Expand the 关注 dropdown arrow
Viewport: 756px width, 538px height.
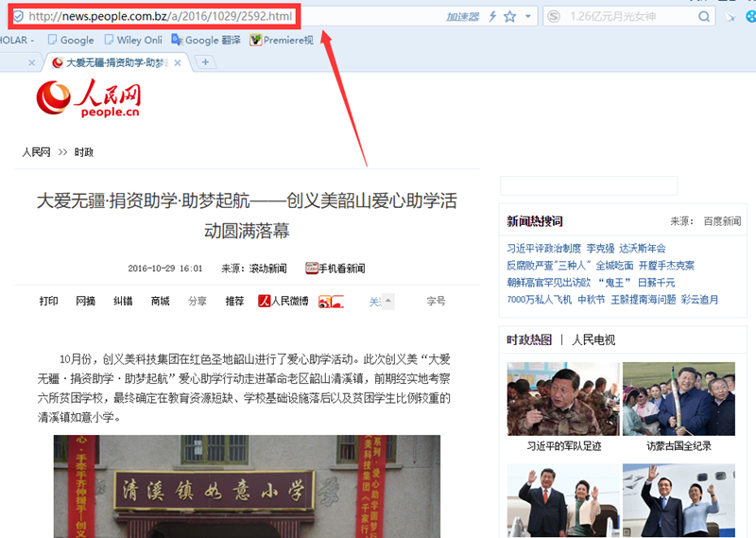[x=387, y=301]
